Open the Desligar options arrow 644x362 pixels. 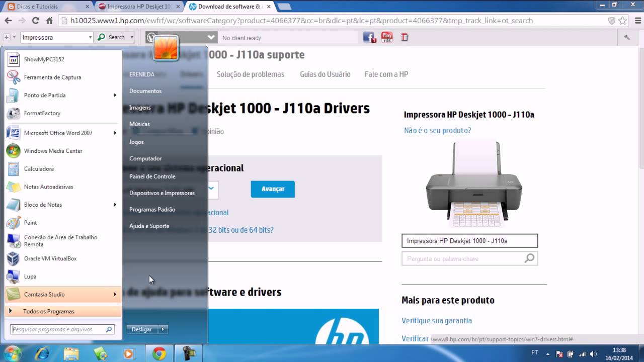click(163, 329)
